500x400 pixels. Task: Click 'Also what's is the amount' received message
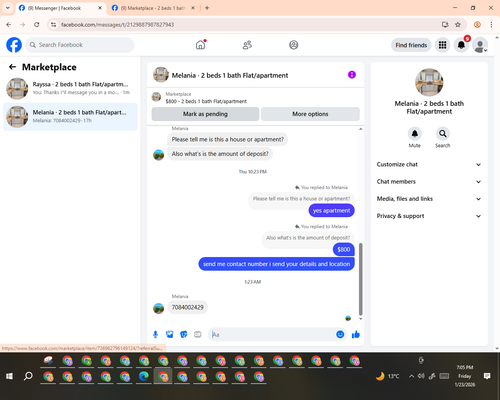point(220,154)
